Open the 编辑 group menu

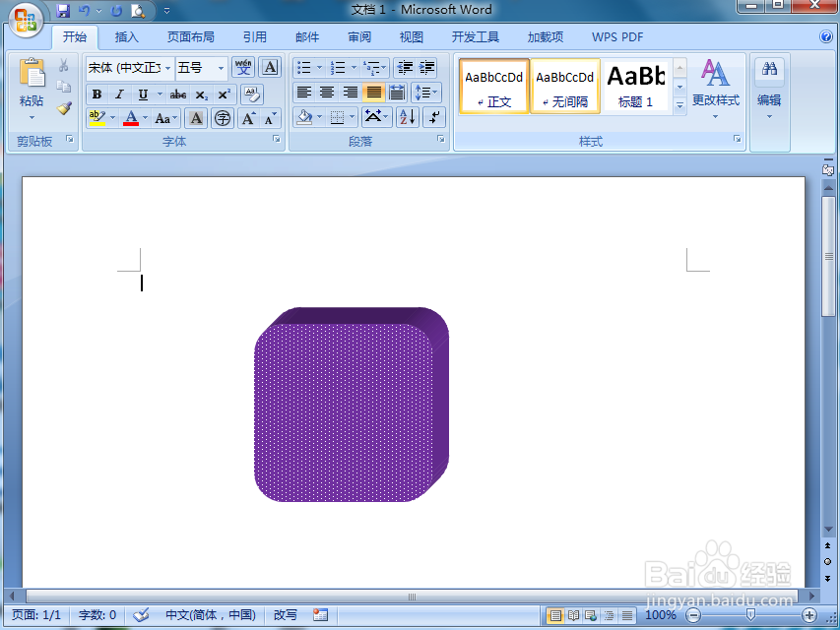769,89
